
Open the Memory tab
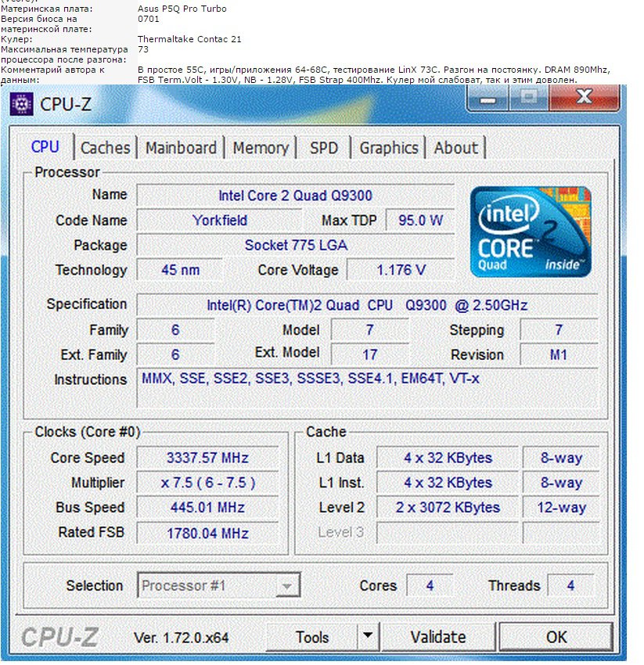tap(261, 148)
